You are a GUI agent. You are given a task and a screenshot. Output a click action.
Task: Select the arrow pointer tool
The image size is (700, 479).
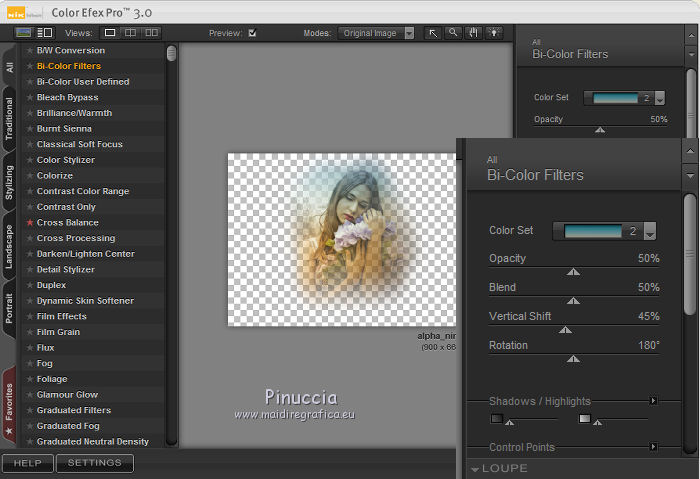tap(433, 33)
